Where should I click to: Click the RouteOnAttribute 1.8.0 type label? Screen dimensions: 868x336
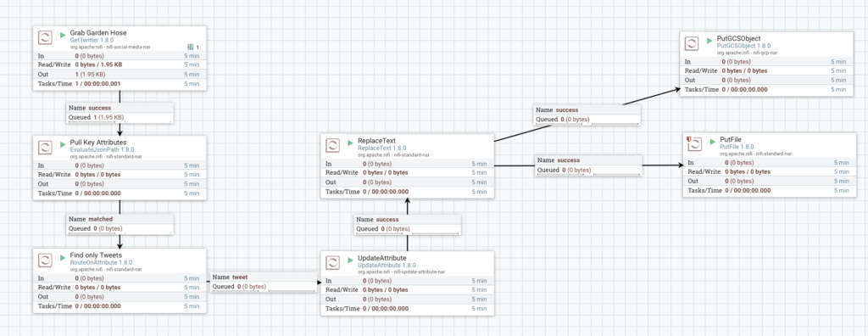coord(102,262)
